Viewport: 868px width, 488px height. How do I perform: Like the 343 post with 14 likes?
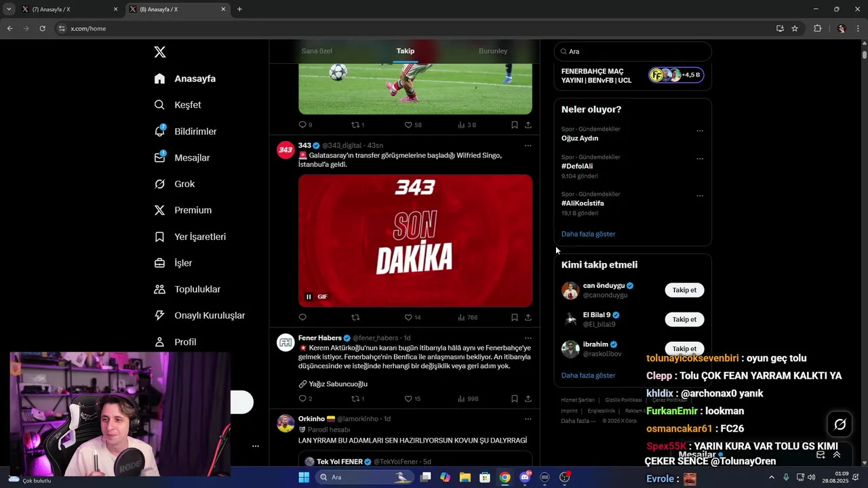(x=412, y=317)
